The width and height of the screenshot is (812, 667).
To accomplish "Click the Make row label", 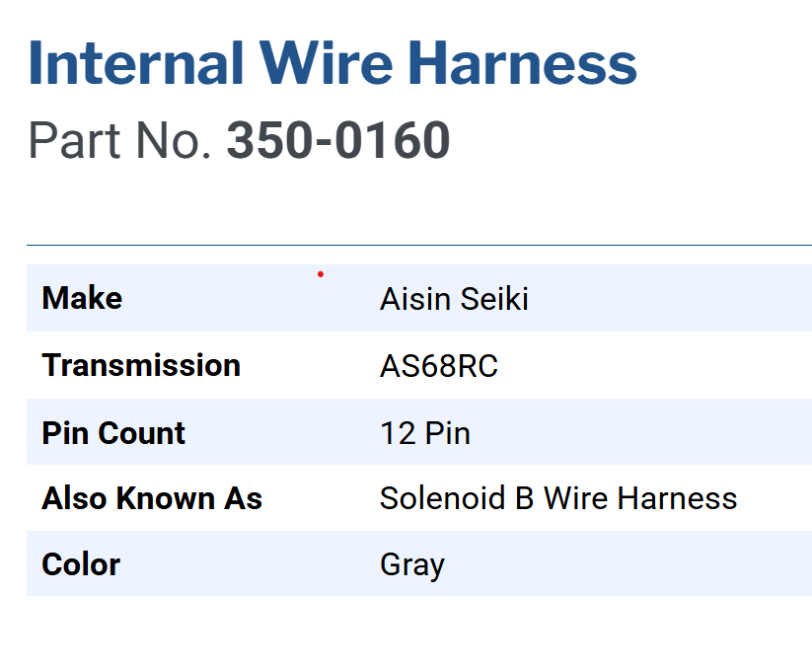I will pyautogui.click(x=82, y=298).
